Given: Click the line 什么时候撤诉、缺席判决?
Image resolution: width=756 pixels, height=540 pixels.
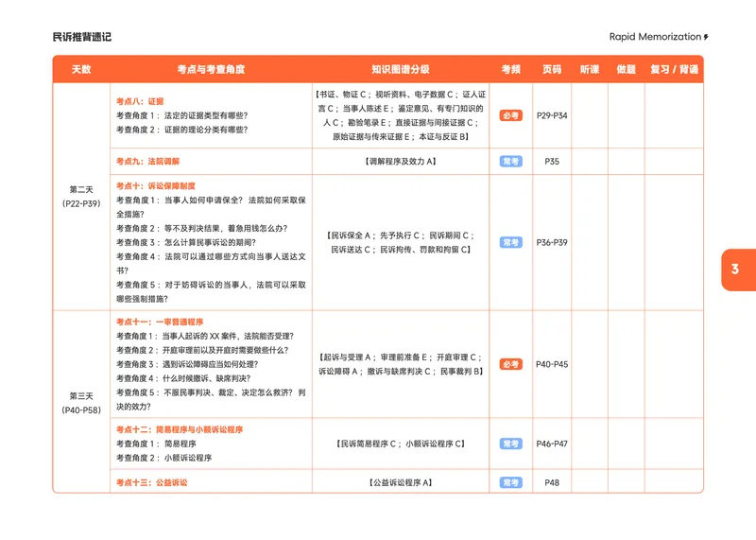Looking at the screenshot, I should [x=183, y=378].
